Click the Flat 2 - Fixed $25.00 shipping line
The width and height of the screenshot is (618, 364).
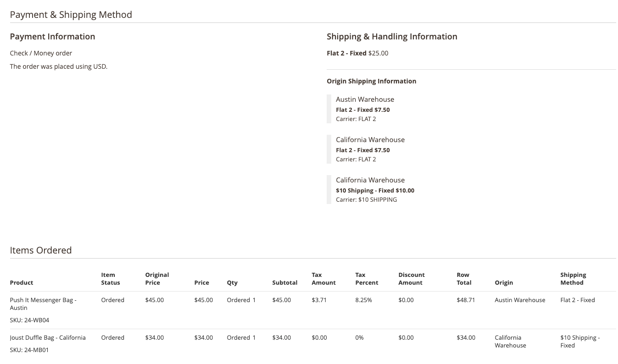click(x=357, y=53)
